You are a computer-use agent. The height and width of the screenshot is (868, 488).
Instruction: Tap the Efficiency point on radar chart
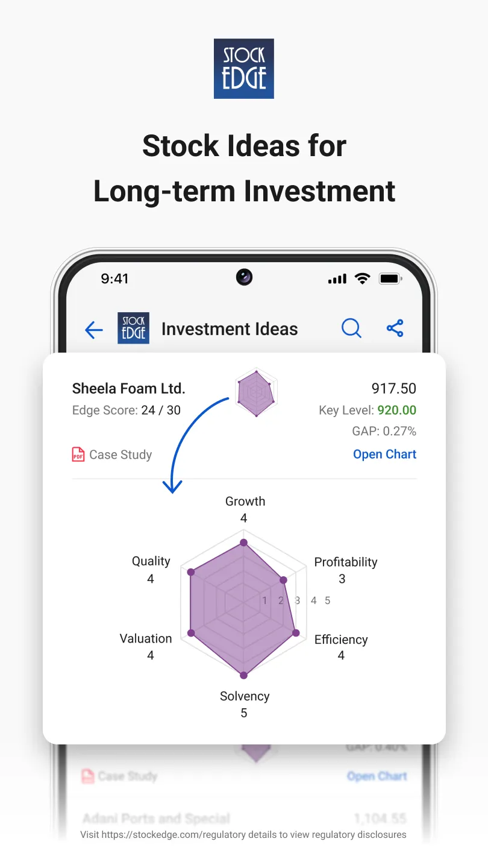pyautogui.click(x=296, y=633)
